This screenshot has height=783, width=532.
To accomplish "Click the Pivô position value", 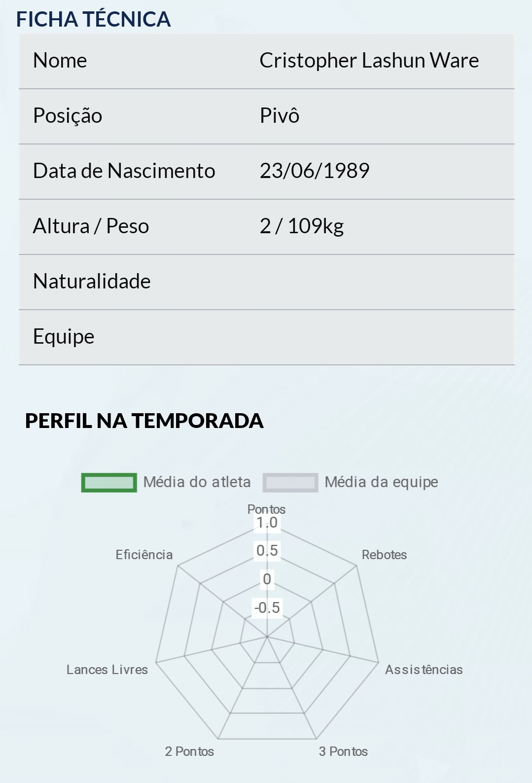I will coord(280,116).
